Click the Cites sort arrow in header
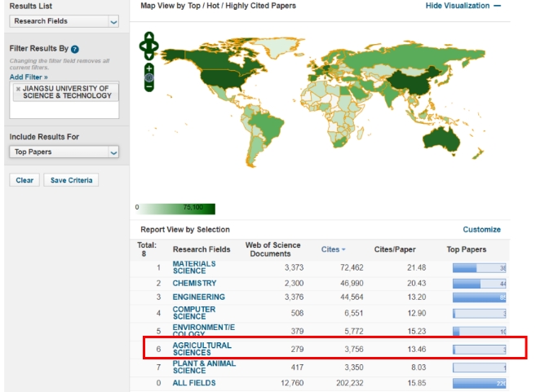The height and width of the screenshot is (392, 536). point(342,249)
